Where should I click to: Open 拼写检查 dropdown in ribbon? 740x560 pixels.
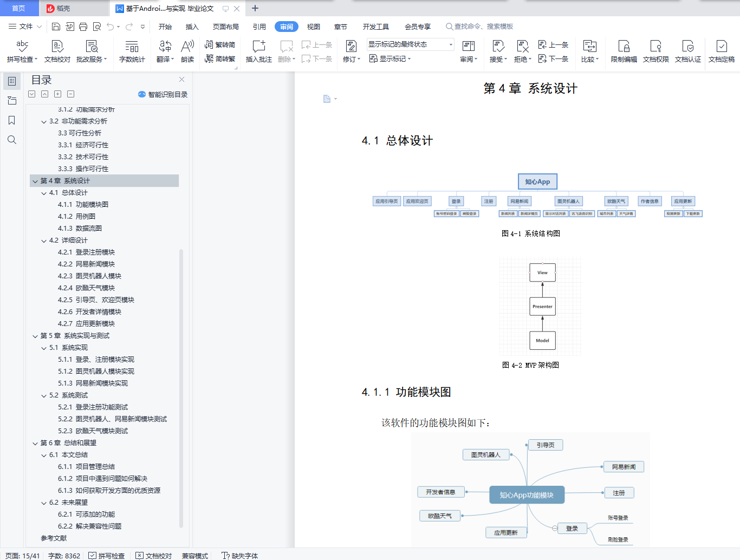coord(22,59)
